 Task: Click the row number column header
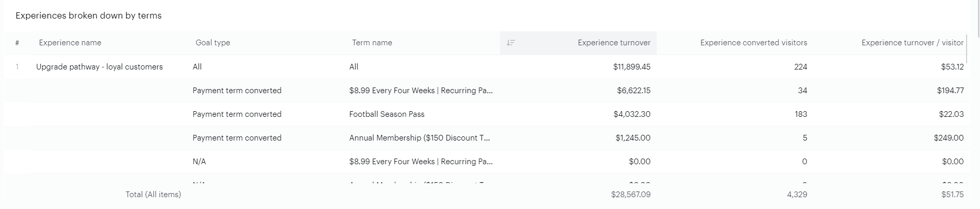pos(17,43)
